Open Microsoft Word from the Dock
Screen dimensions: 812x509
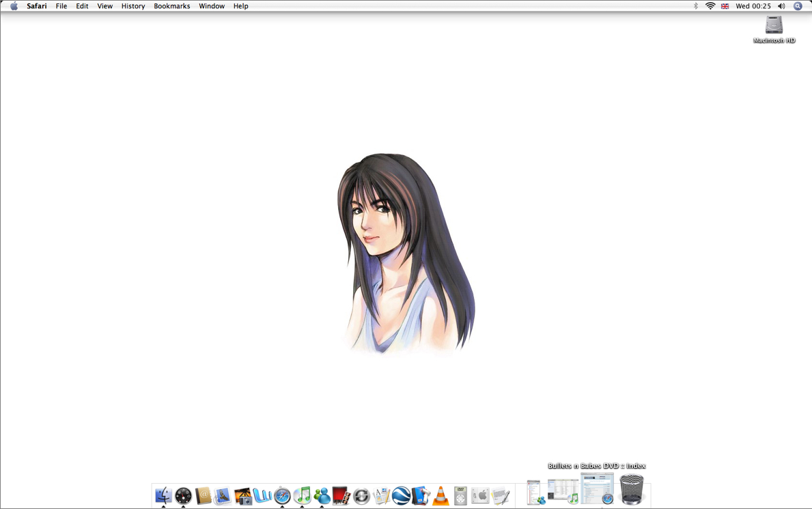(x=262, y=495)
